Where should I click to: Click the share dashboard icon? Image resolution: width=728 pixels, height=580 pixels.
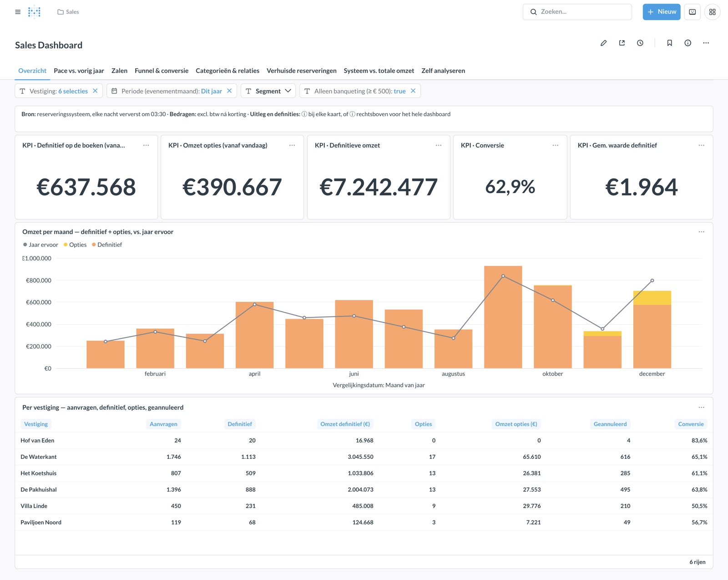pyautogui.click(x=622, y=43)
